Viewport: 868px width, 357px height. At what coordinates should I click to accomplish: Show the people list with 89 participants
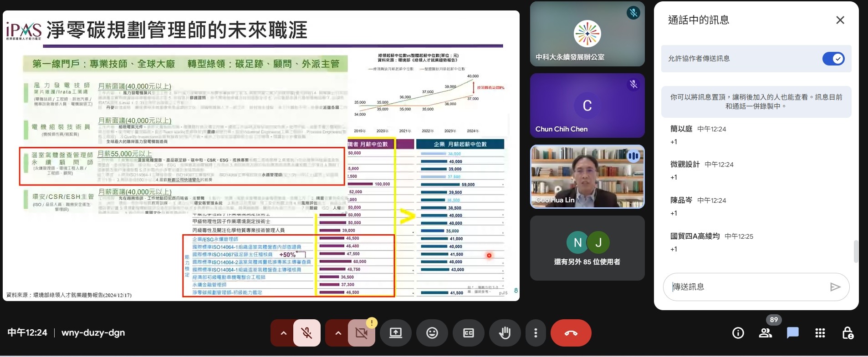[x=766, y=333]
